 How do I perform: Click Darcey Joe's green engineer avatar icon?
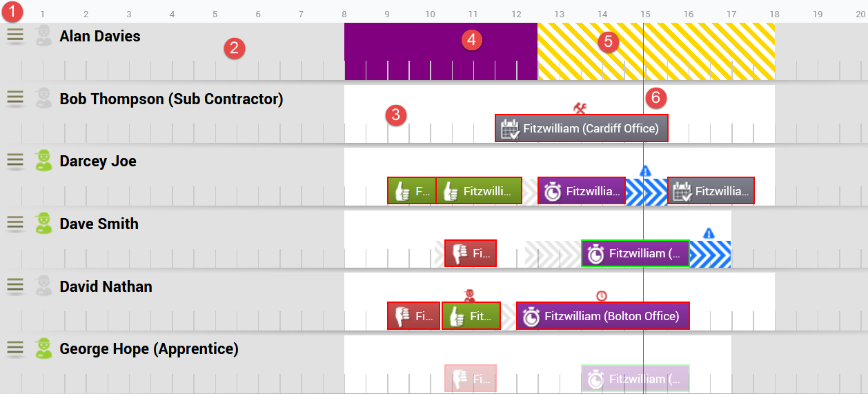43,161
